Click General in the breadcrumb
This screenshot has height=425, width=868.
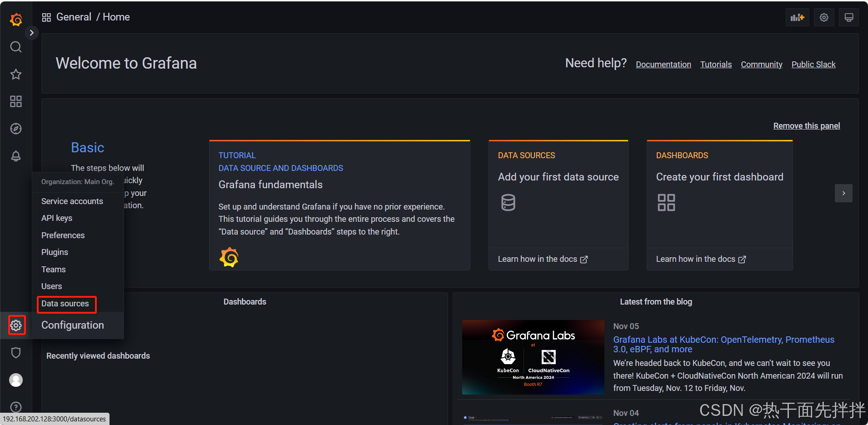(x=74, y=17)
